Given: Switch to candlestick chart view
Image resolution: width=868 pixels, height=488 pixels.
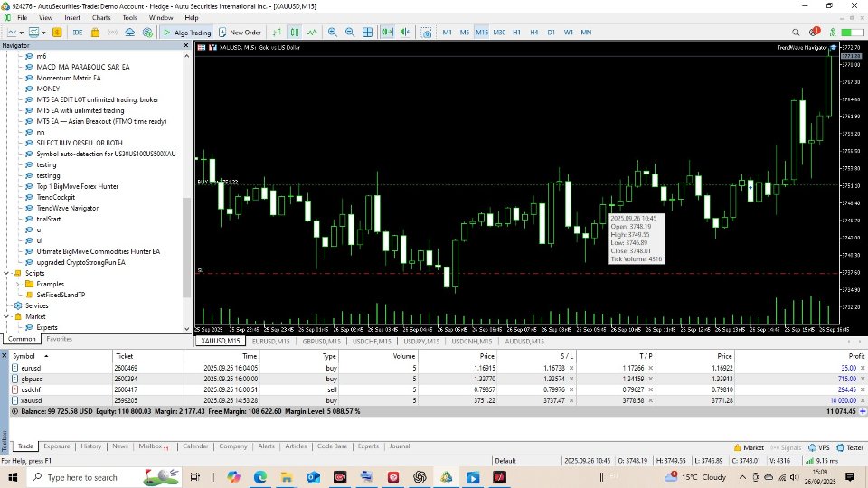Looking at the screenshot, I should (x=295, y=33).
